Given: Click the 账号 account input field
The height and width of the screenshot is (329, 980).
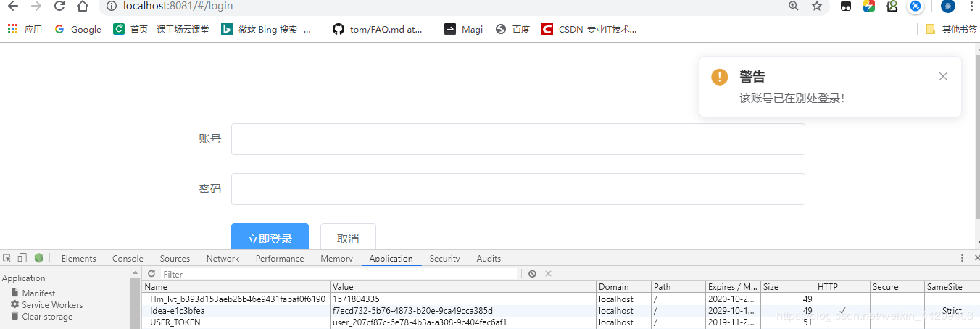Looking at the screenshot, I should (518, 139).
